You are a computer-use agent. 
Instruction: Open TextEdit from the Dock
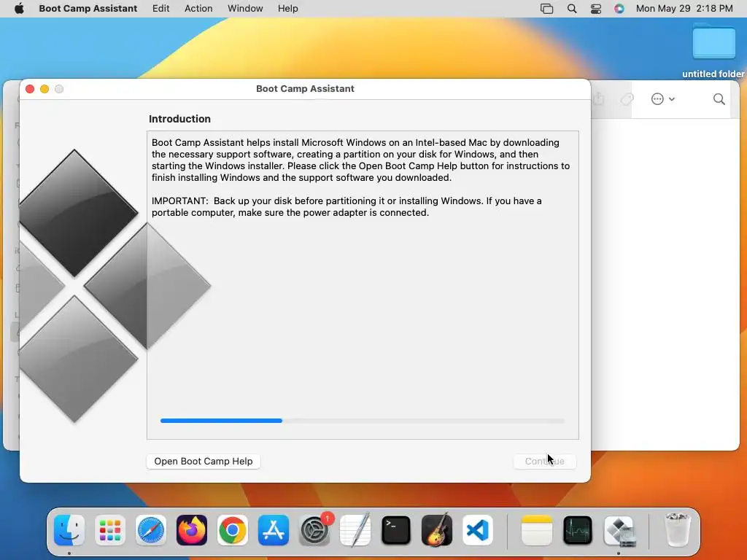tap(355, 530)
